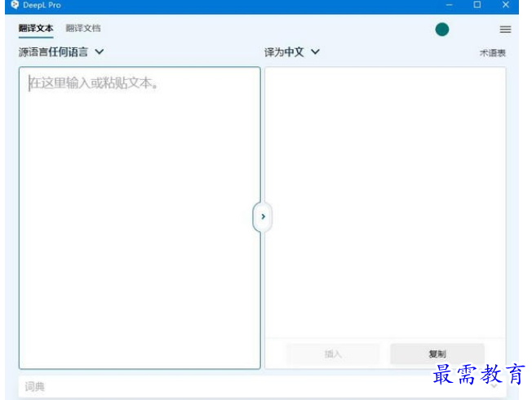Click the arrow button between text panes
This screenshot has width=532, height=400.
pyautogui.click(x=263, y=216)
